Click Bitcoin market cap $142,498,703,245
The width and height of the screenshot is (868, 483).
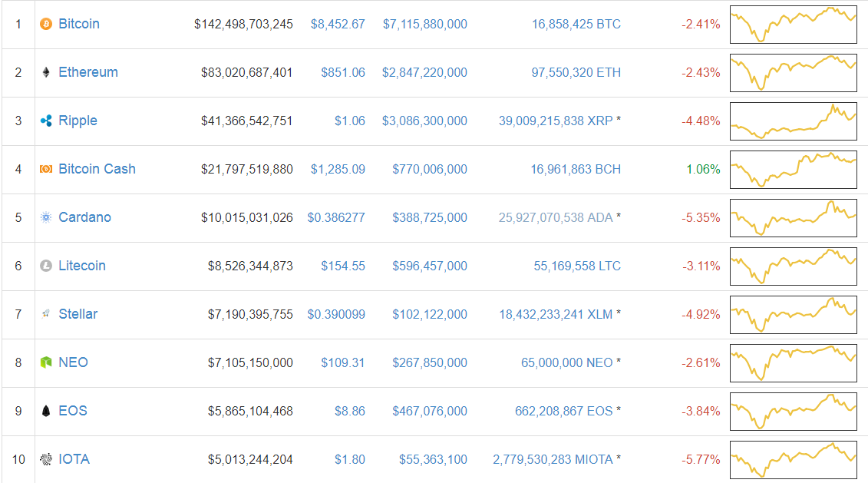coord(243,25)
